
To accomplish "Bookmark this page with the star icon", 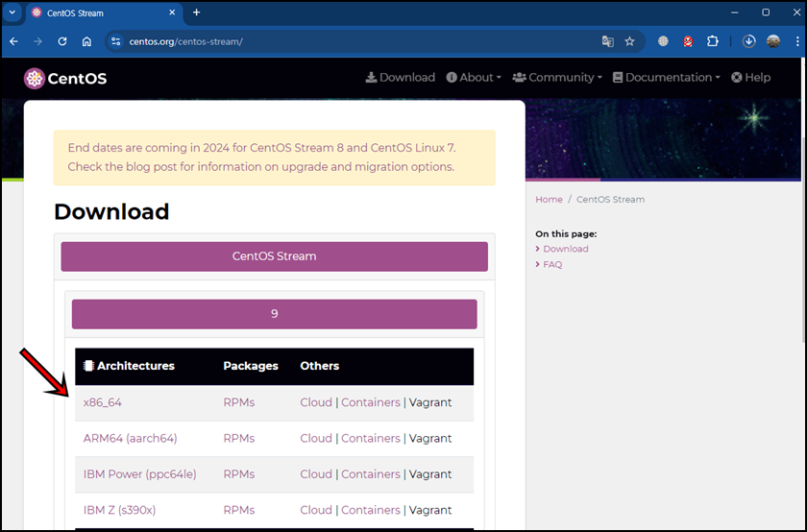I will pyautogui.click(x=629, y=41).
